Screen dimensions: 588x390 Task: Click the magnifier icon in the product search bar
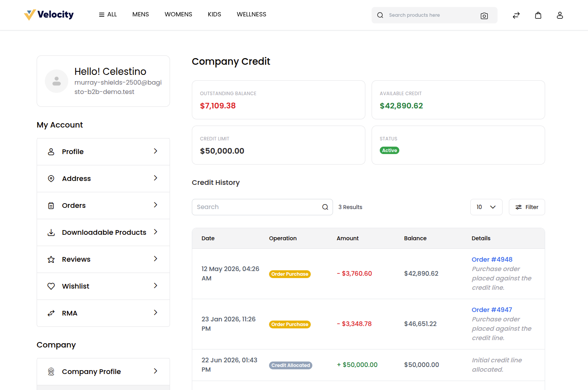380,15
